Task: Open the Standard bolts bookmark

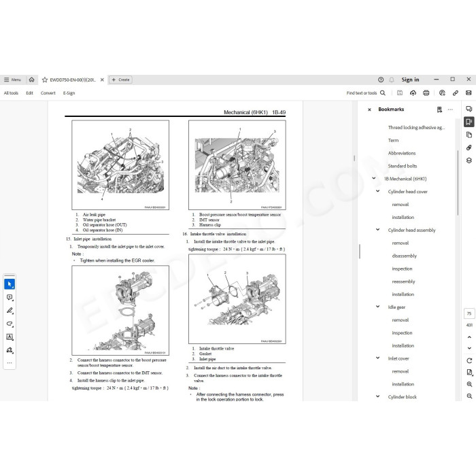Action: coord(403,166)
